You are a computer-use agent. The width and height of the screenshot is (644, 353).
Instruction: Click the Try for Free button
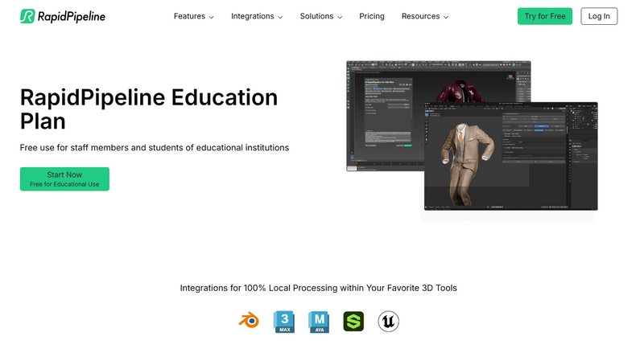coord(545,16)
